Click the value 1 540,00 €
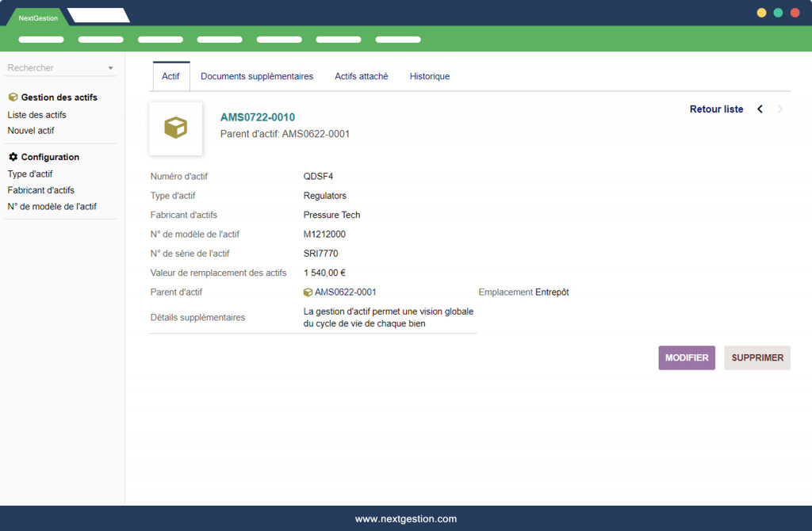 324,273
